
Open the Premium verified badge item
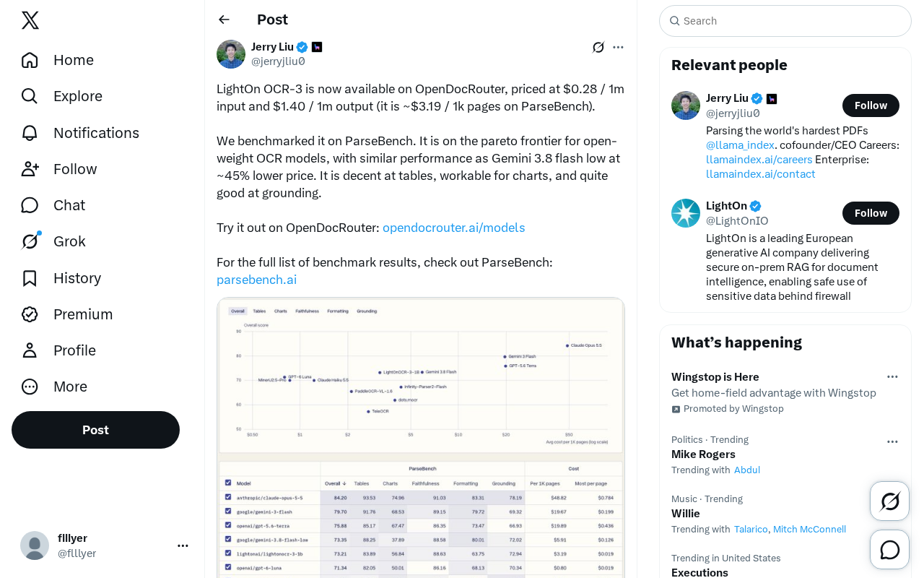[66, 314]
